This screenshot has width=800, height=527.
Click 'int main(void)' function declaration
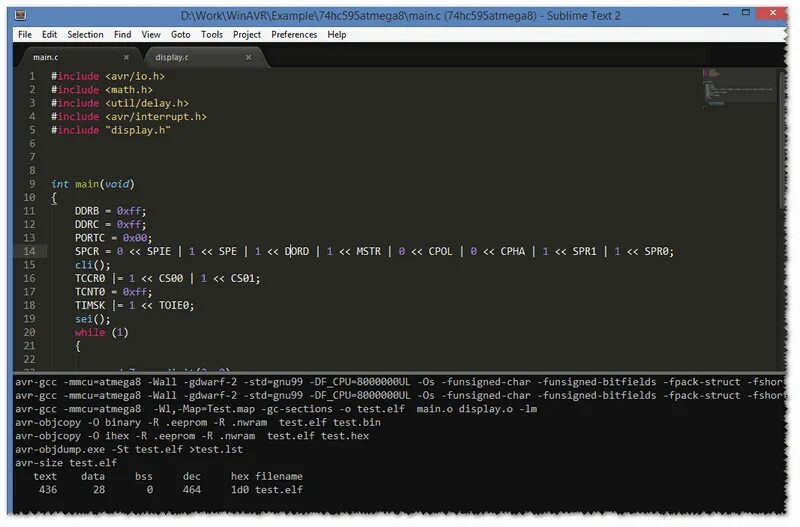93,184
